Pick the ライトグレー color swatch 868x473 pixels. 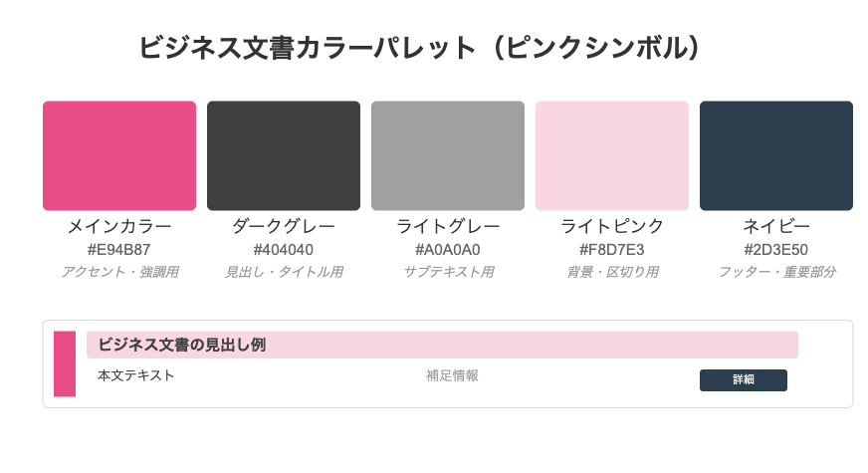pos(448,155)
